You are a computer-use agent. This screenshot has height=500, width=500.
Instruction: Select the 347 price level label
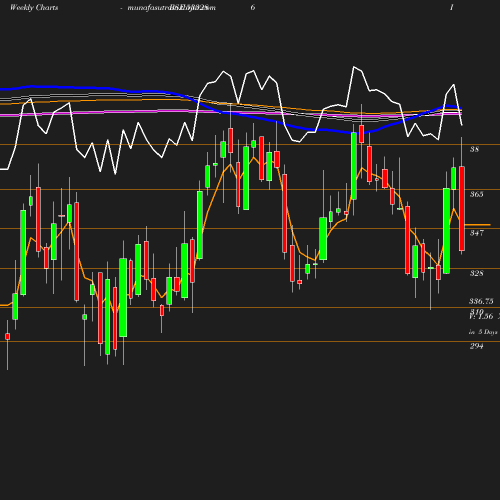[x=476, y=233]
